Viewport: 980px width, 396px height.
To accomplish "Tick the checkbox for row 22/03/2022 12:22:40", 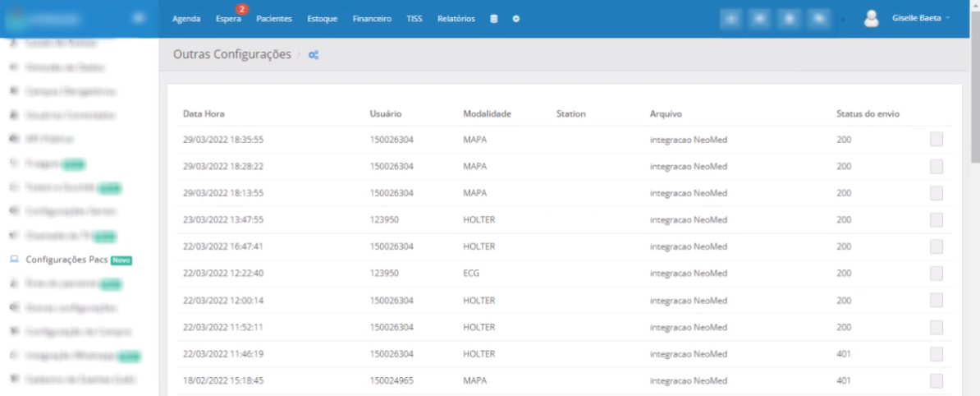I will [936, 274].
